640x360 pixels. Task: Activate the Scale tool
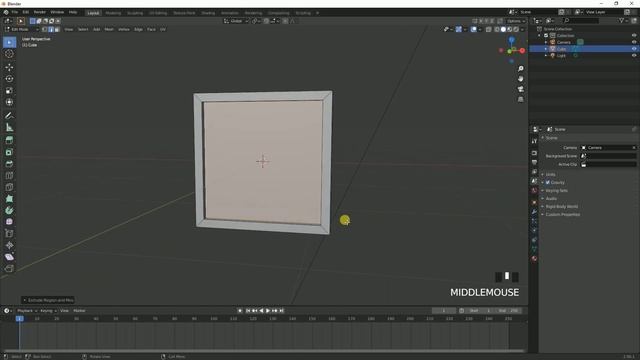point(9,91)
